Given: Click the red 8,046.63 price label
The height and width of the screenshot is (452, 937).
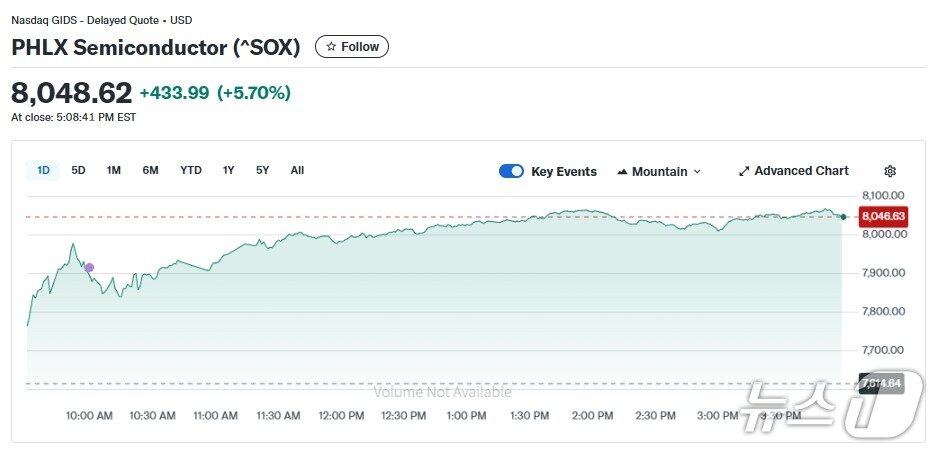Looking at the screenshot, I should coord(883,216).
